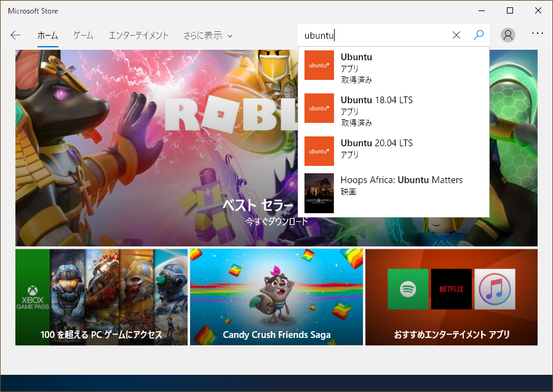
Task: Select the ホーム tab
Action: (47, 35)
